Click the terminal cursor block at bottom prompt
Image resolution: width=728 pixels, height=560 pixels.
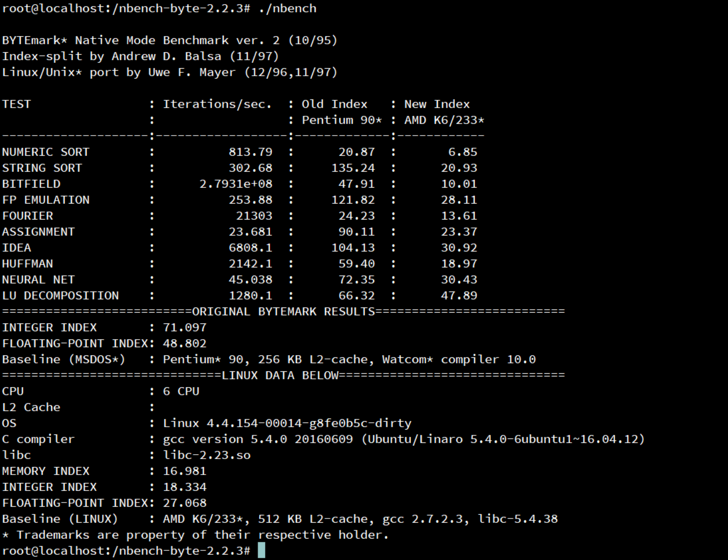coord(261,551)
